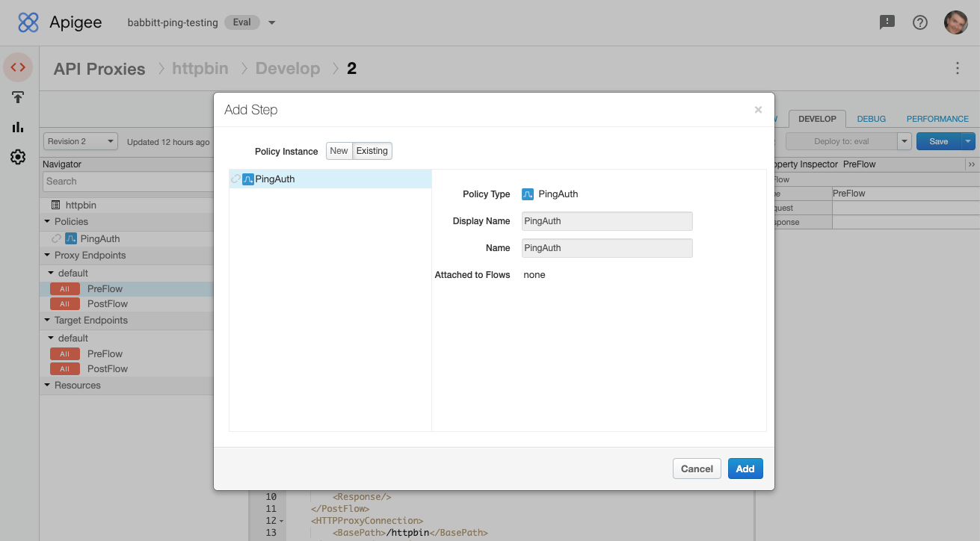
Task: Open the Publish sidebar icon
Action: tap(18, 97)
